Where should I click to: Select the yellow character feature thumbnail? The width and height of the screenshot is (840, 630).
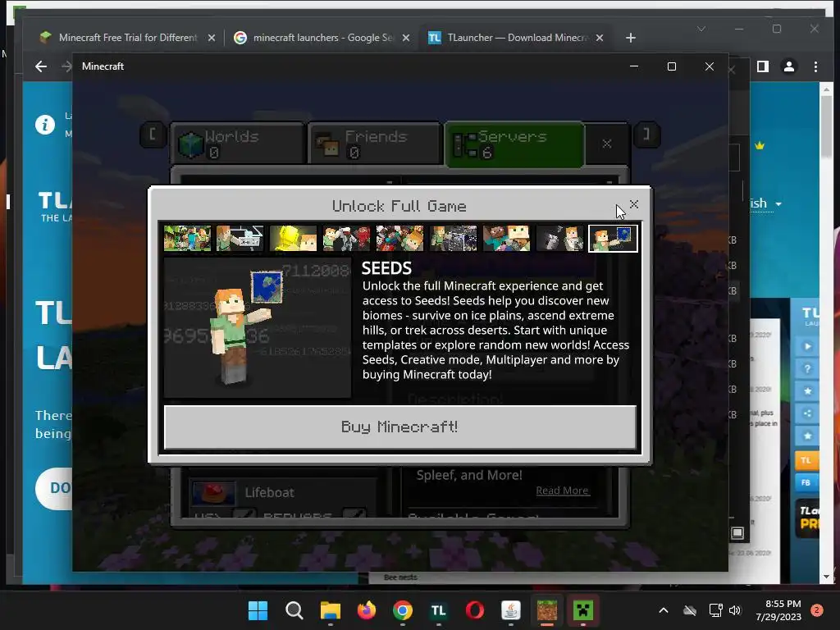pos(293,238)
